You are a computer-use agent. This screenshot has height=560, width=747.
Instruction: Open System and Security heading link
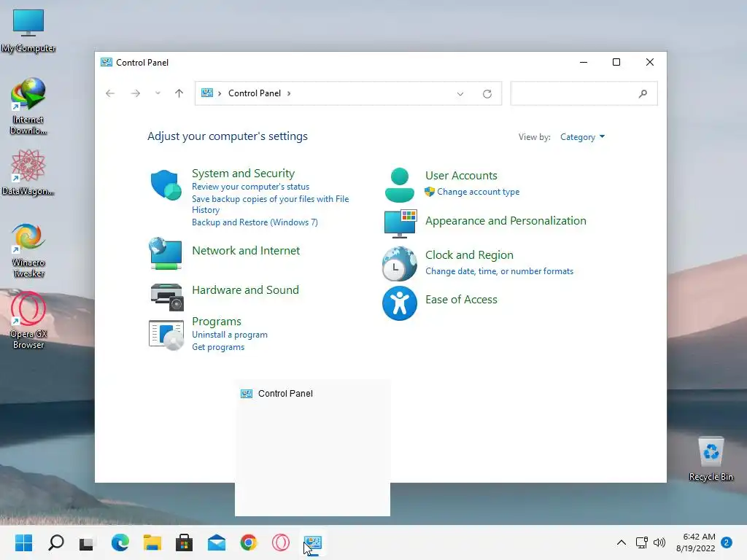point(244,174)
